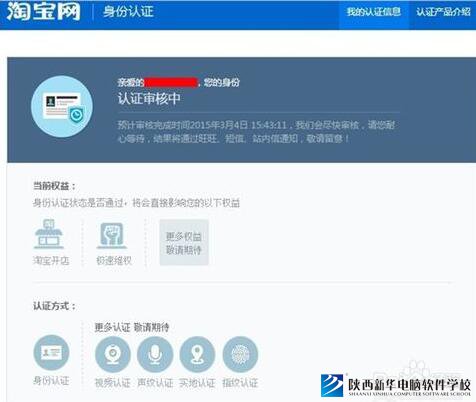Click the ID card review status icon
The image size is (476, 402).
pos(62,107)
